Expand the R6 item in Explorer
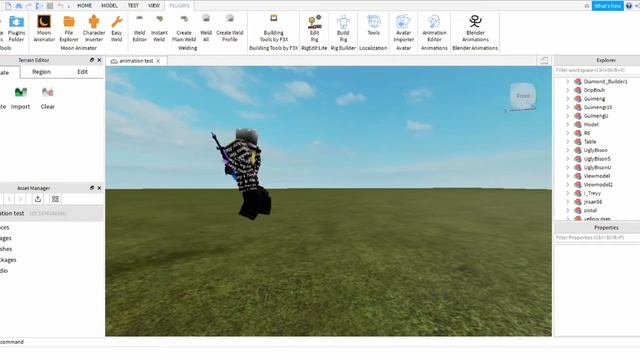Viewport: 640px width, 360px height. point(567,133)
